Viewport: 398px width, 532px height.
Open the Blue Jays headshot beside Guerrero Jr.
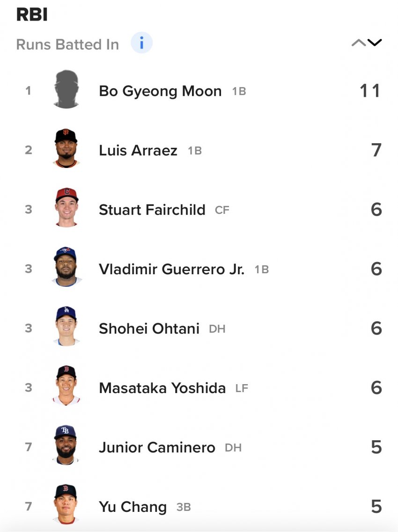(x=66, y=268)
